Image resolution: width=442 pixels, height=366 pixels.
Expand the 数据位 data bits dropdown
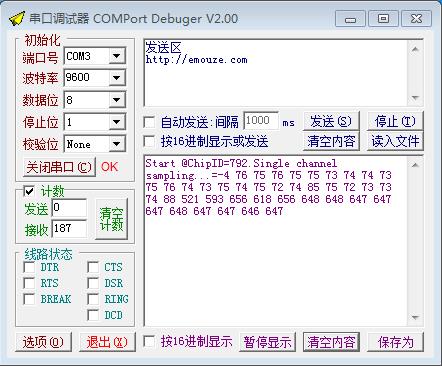(117, 100)
